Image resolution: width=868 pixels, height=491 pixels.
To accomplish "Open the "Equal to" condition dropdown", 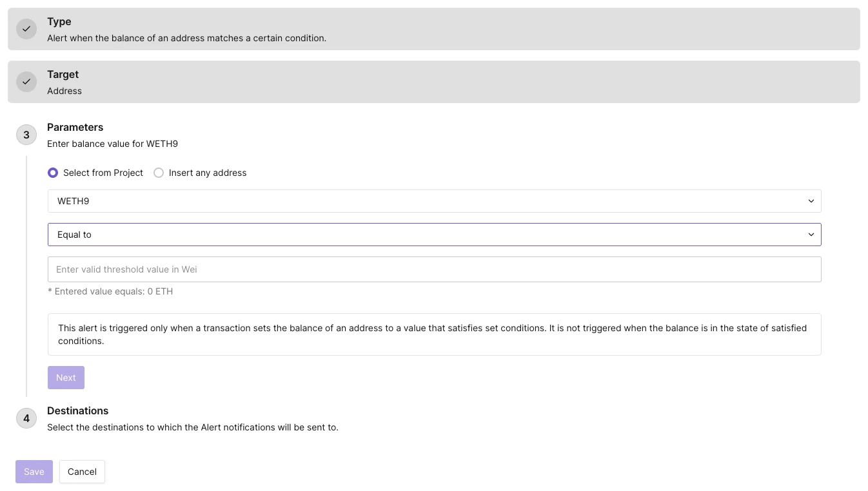I will pyautogui.click(x=434, y=235).
